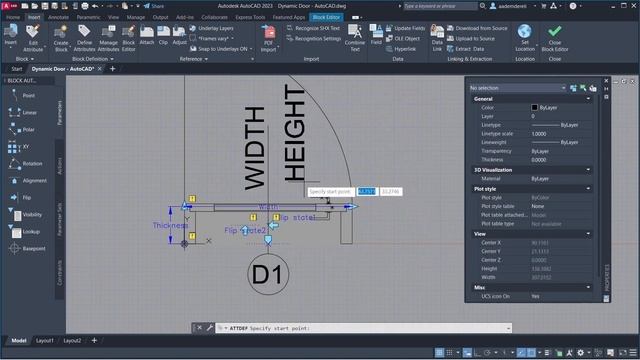
Task: Switch to Layout1 tab
Action: click(44, 340)
